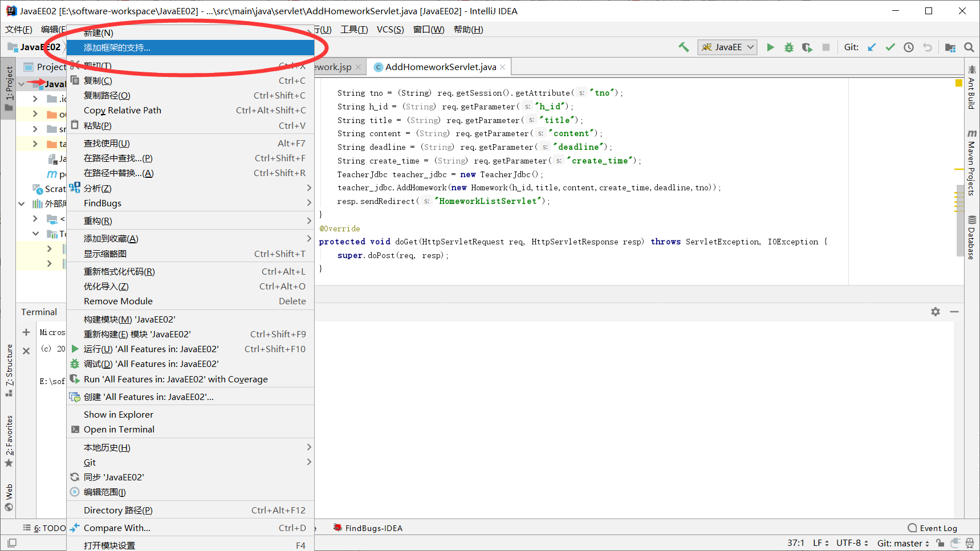Click the Build project hammer icon
Viewport: 980px width, 551px height.
tap(684, 47)
